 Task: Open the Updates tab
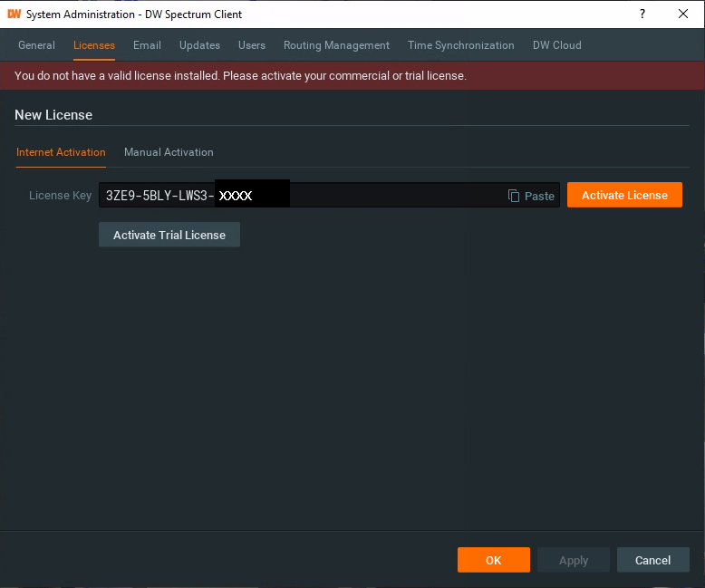tap(199, 45)
